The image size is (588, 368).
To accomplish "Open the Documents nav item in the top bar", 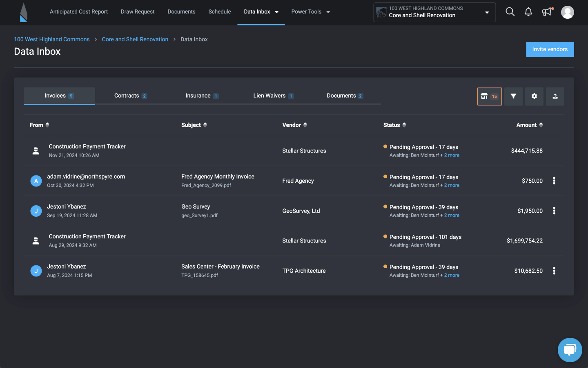I will (181, 12).
